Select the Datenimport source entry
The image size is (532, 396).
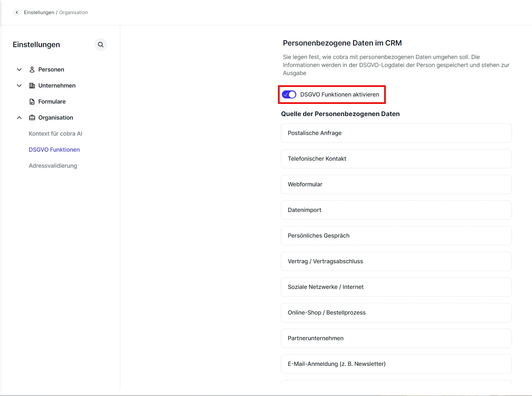[x=396, y=210]
